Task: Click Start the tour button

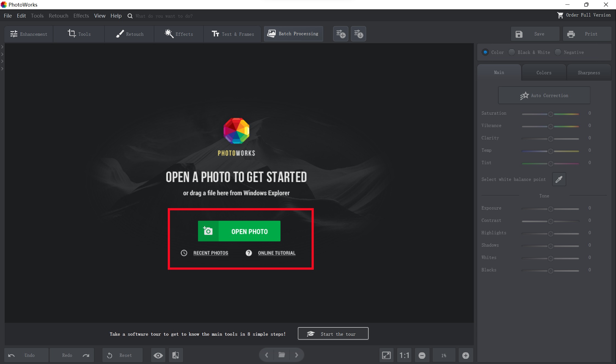Action: coord(333,333)
